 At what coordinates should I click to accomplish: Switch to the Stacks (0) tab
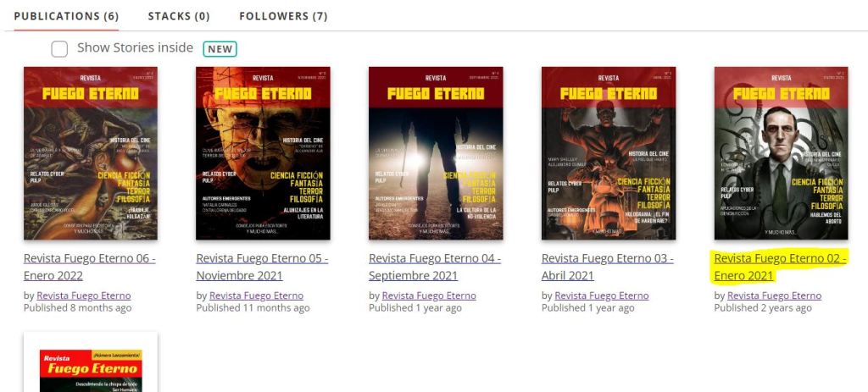click(x=179, y=16)
